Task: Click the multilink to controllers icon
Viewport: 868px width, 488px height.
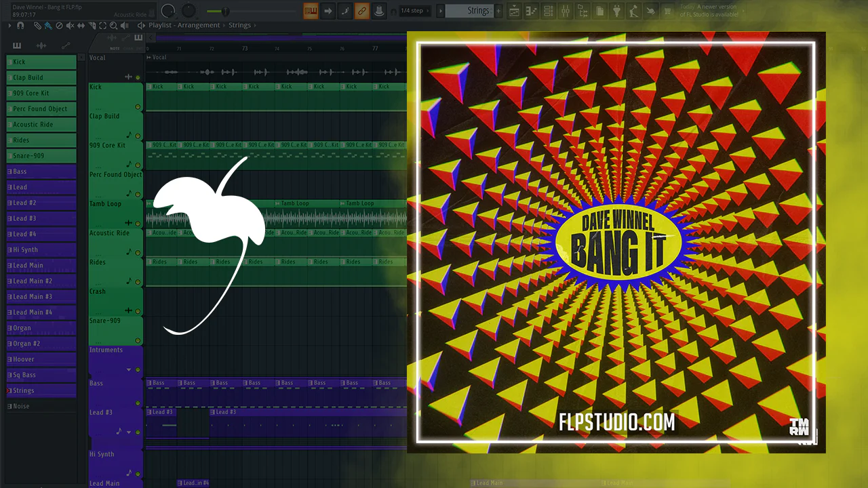Action: (379, 11)
